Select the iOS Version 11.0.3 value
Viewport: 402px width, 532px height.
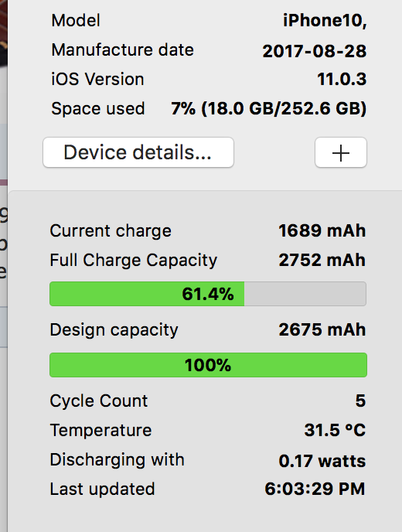pos(342,80)
